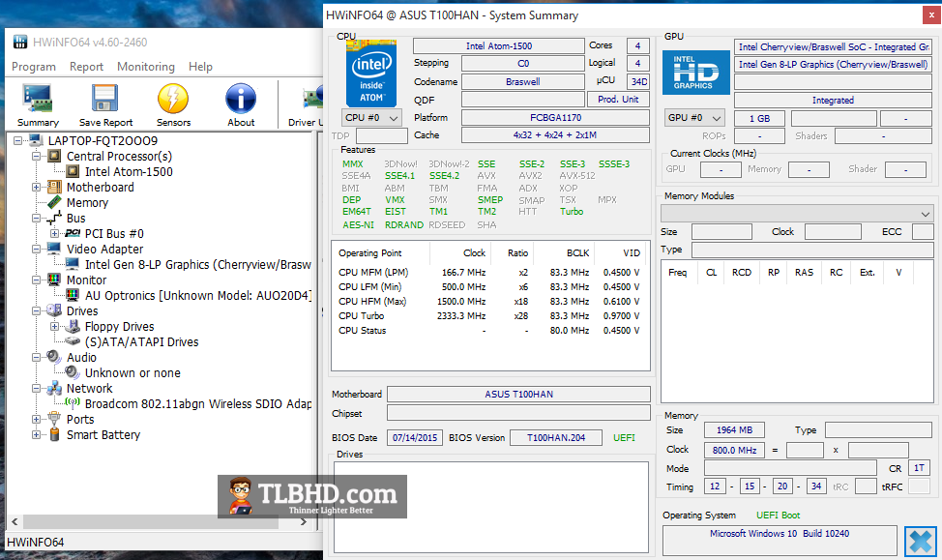Screen dimensions: 942x560
Task: Click the HWiNFO64 app icon in title bar
Action: (20, 42)
